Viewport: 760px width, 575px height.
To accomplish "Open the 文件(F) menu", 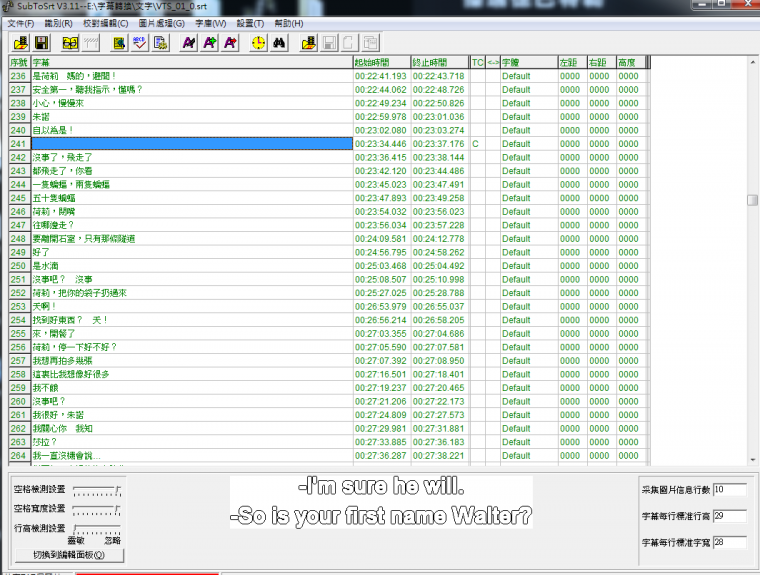I will [x=20, y=23].
